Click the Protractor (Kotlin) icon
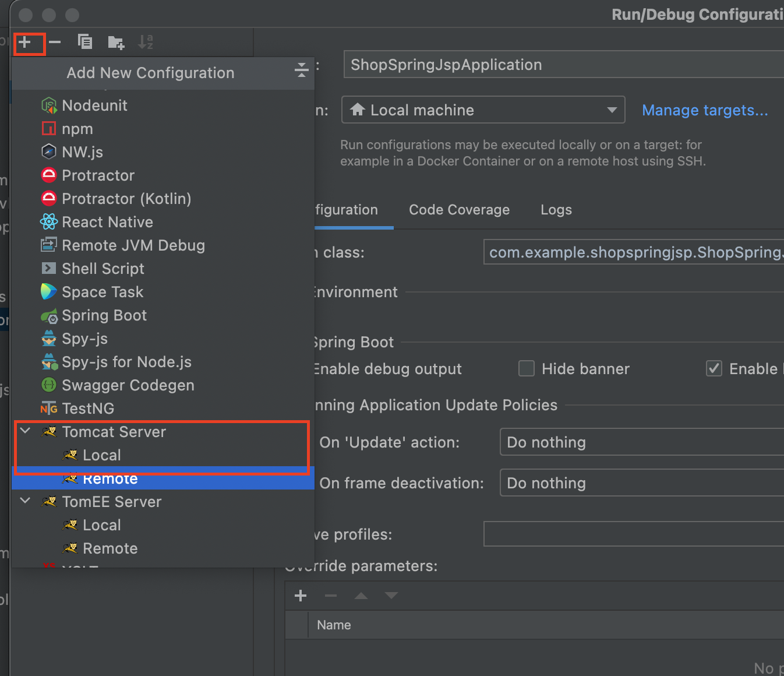This screenshot has width=784, height=676. click(x=49, y=198)
